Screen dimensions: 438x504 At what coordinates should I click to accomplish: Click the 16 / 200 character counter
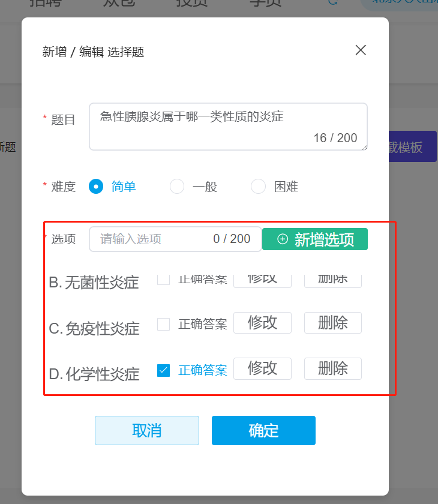click(x=335, y=138)
